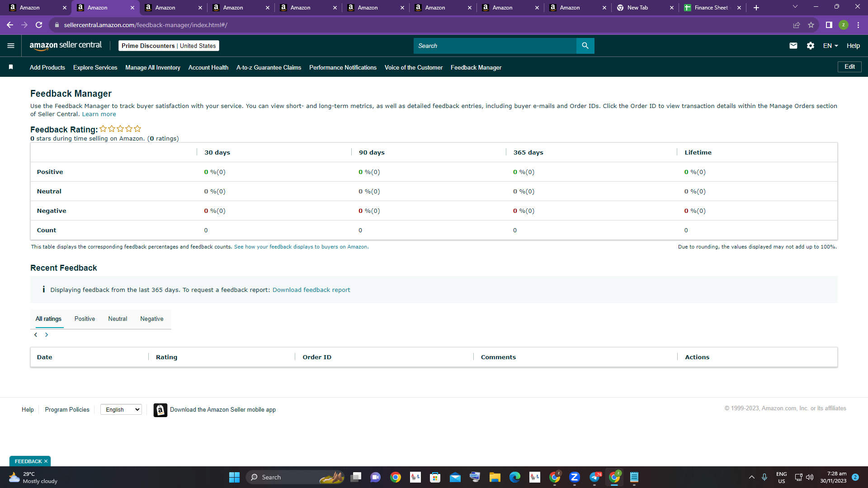The height and width of the screenshot is (488, 868).
Task: Open Manage All Inventory
Action: click(153, 67)
